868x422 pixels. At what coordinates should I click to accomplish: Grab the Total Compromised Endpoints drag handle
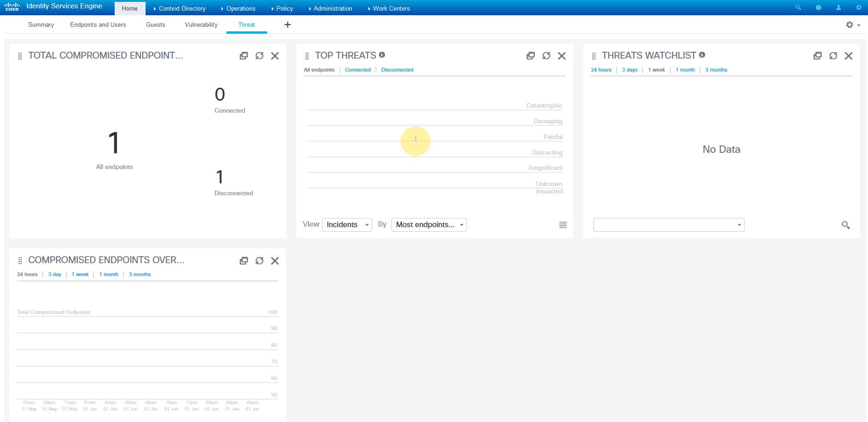point(20,56)
